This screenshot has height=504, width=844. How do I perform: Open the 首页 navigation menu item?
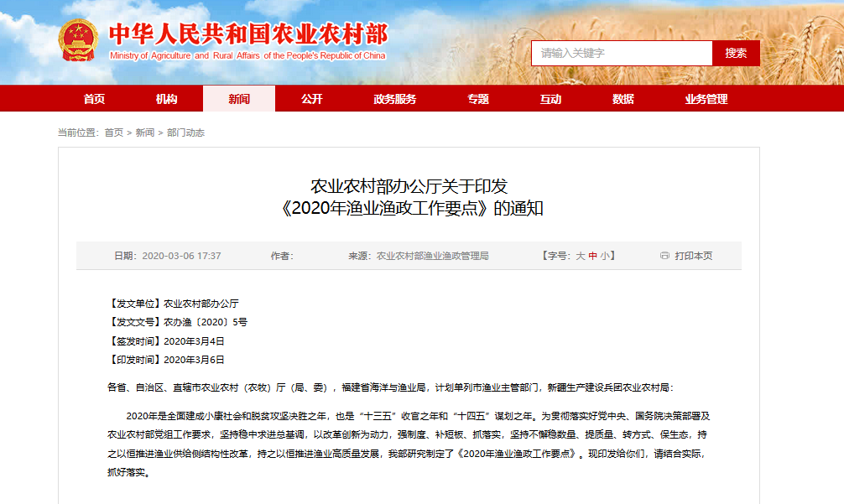(x=94, y=99)
